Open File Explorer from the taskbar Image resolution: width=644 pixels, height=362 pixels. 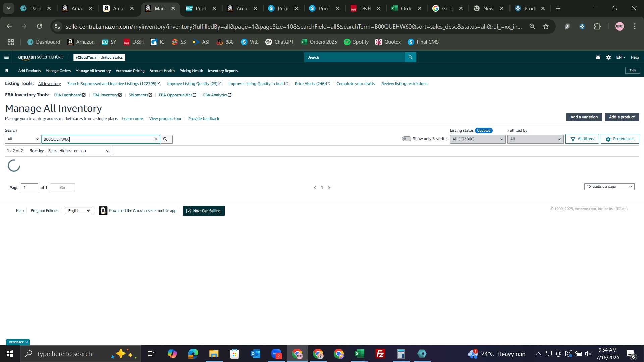point(214,354)
